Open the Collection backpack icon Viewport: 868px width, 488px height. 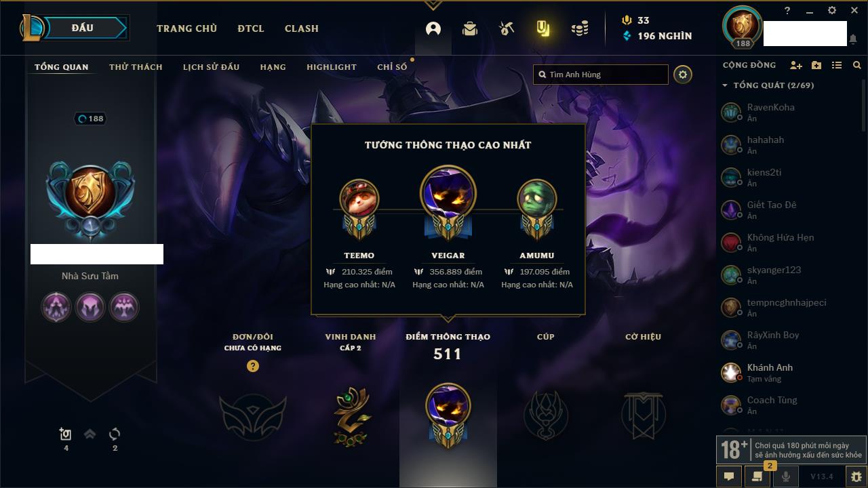click(470, 28)
